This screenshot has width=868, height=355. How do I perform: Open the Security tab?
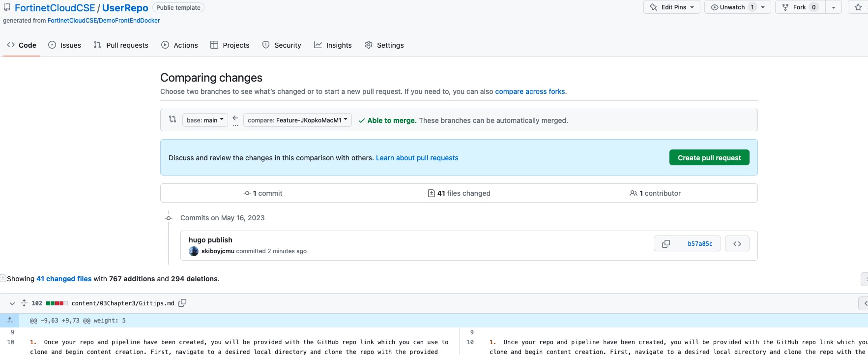pos(282,45)
